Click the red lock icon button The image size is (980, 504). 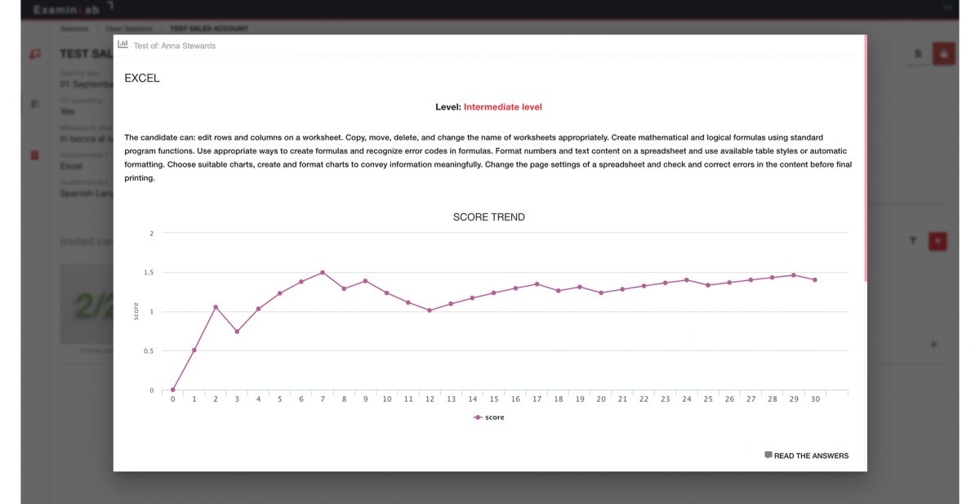pyautogui.click(x=943, y=54)
